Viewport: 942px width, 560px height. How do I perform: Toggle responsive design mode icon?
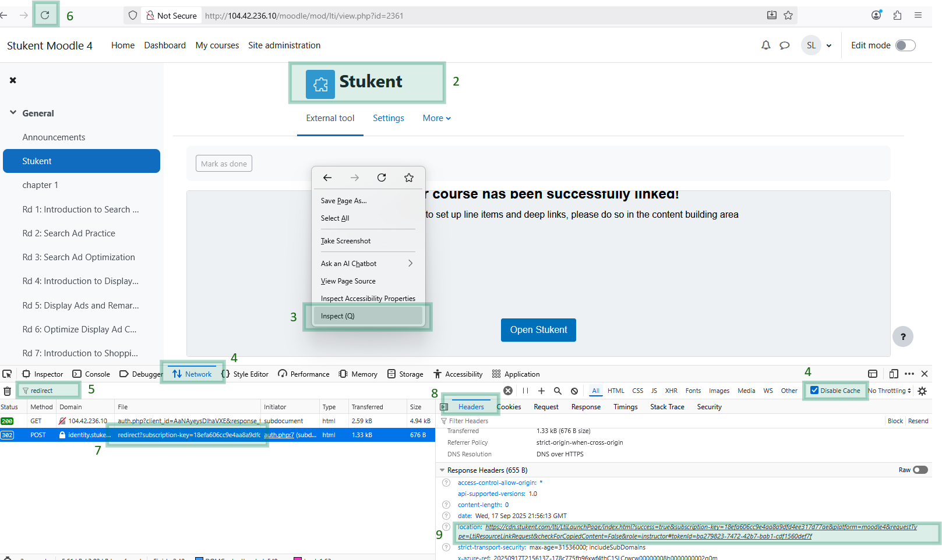[x=894, y=374]
